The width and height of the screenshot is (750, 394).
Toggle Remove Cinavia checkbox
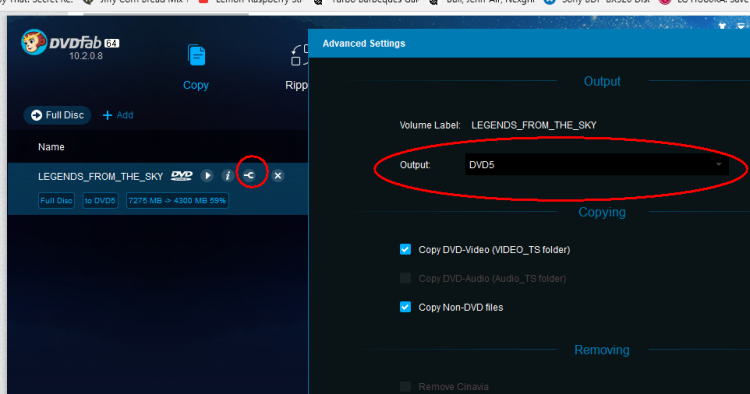pyautogui.click(x=405, y=386)
